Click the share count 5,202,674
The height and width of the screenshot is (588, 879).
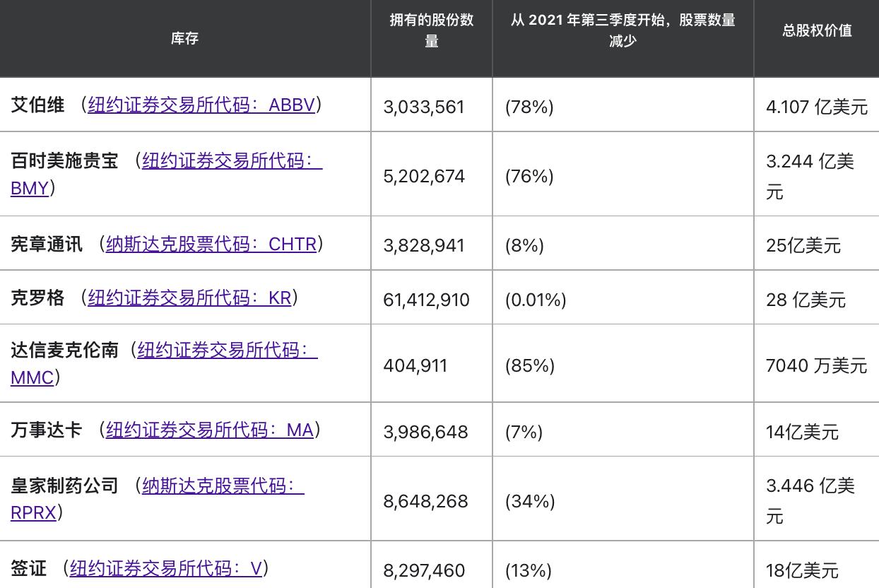[424, 176]
